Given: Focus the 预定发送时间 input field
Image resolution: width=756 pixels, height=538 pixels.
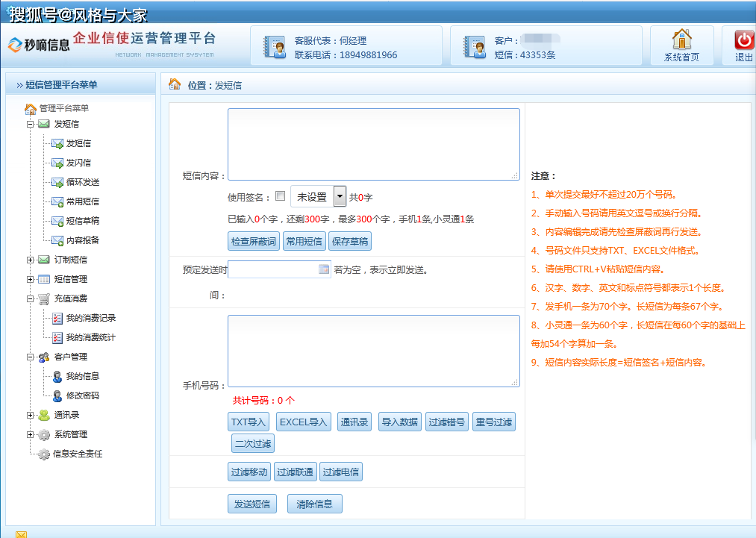Looking at the screenshot, I should coord(279,269).
